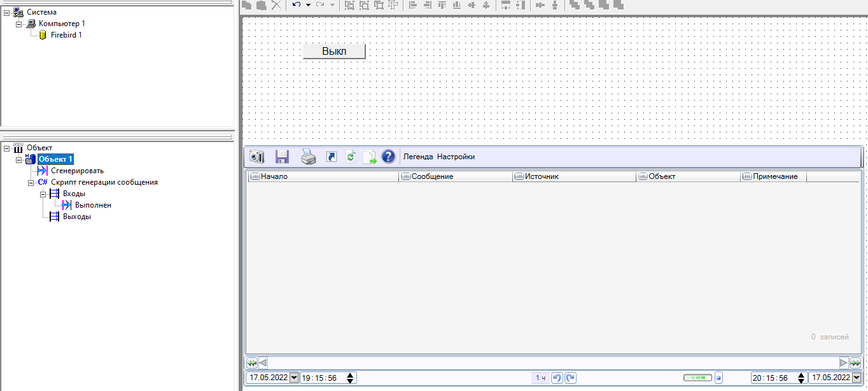Viewport: 868px width, 391px height.
Task: Jump to start with double left arrow
Action: pos(252,363)
